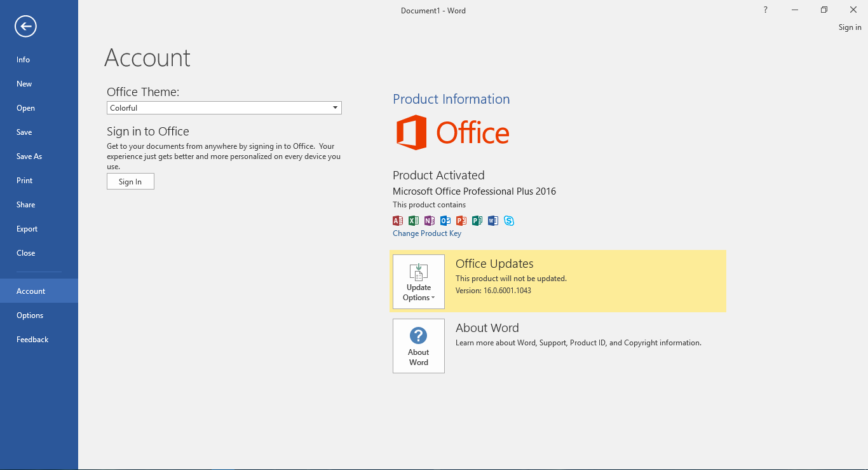Minimize the Word window
The image size is (868, 470).
pyautogui.click(x=795, y=10)
